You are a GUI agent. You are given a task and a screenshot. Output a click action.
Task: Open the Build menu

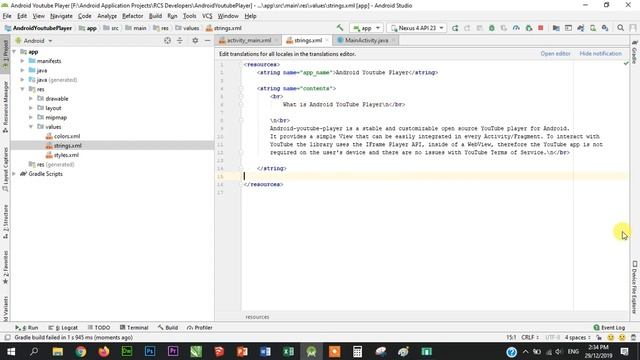pos(155,16)
